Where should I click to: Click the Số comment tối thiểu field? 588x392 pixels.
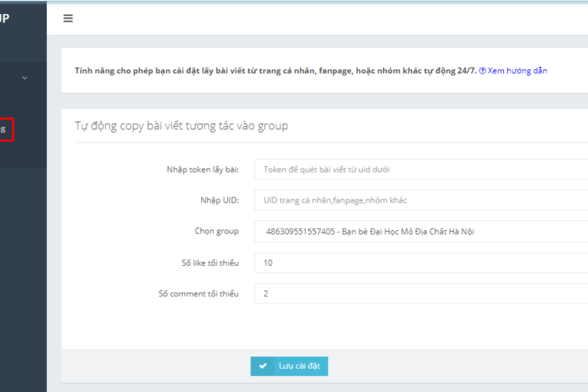pyautogui.click(x=421, y=293)
